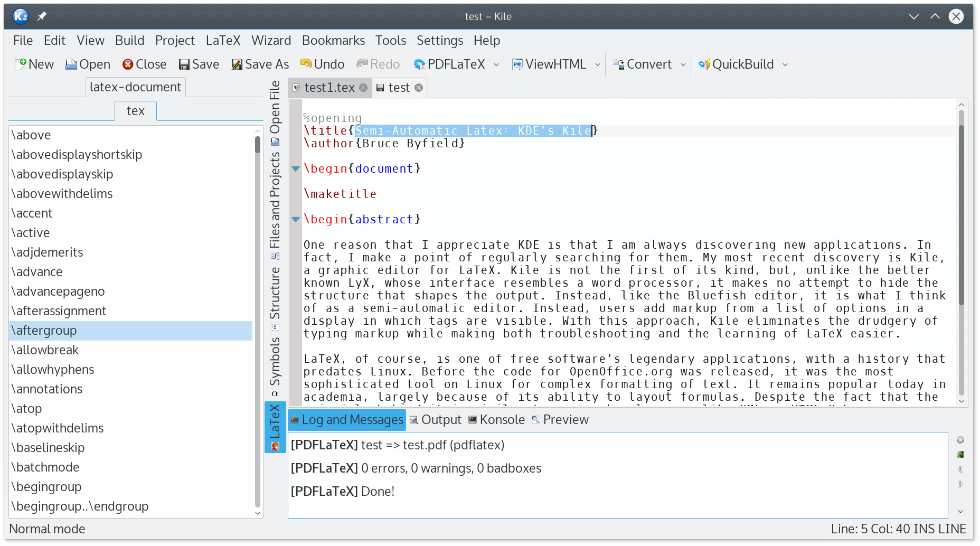Open the Edit menu

(54, 41)
